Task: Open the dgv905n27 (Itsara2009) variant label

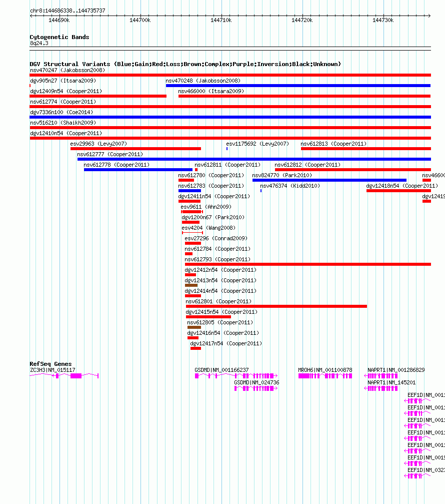Action: click(63, 81)
